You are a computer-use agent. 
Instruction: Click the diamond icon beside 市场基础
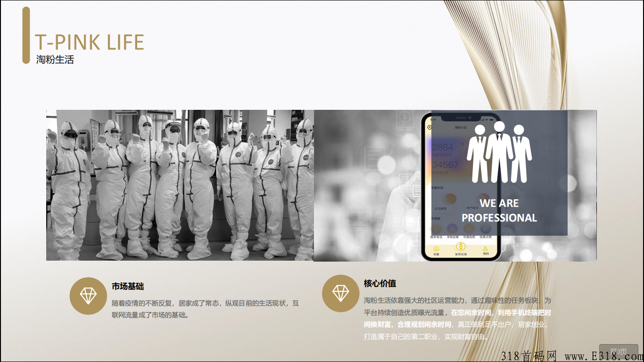point(88,296)
